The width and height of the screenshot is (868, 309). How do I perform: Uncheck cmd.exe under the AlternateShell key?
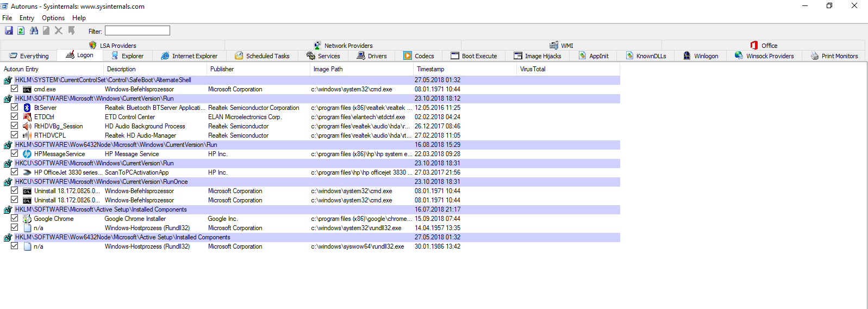(15, 89)
